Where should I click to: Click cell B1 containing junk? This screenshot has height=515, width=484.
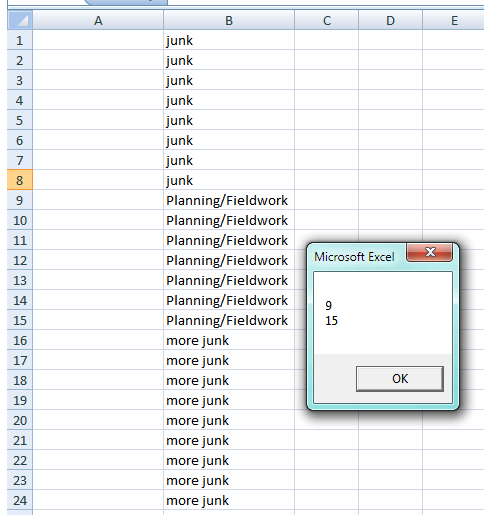pos(229,40)
